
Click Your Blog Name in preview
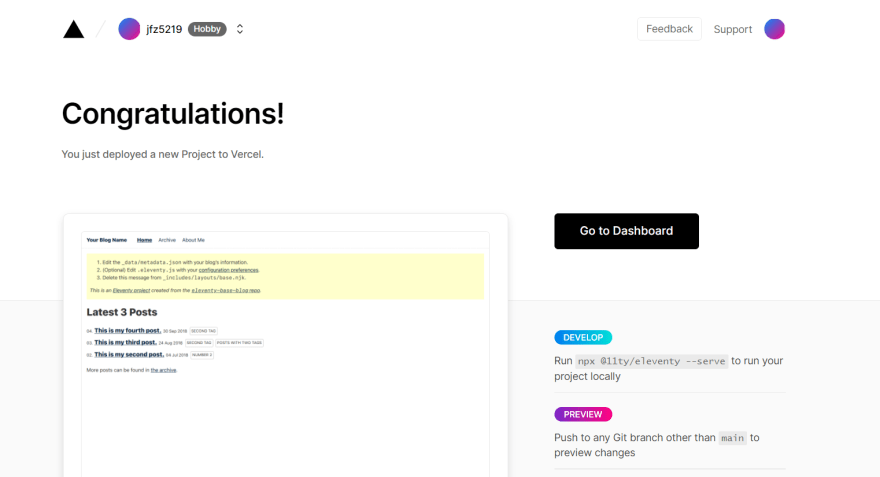pyautogui.click(x=107, y=240)
